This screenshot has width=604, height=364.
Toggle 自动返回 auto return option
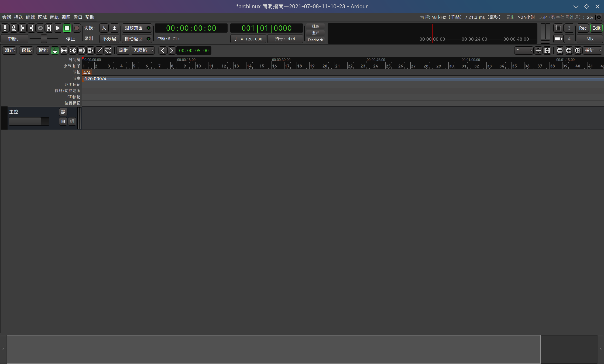point(137,39)
